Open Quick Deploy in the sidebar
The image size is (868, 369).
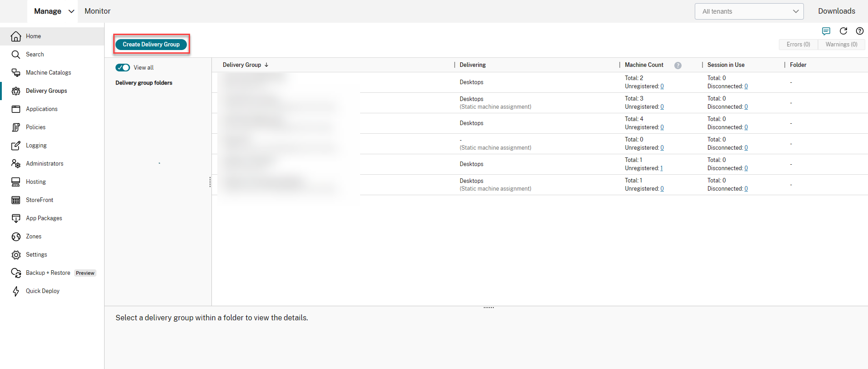coord(42,291)
